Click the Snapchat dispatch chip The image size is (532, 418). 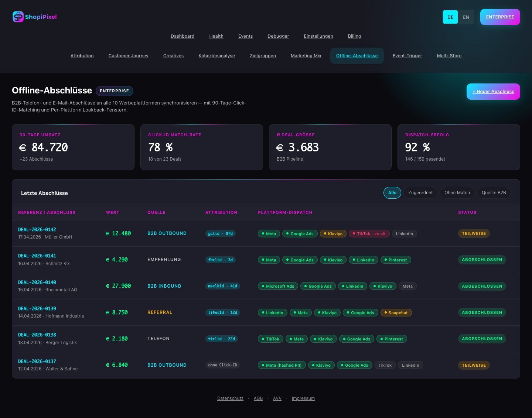click(x=396, y=313)
